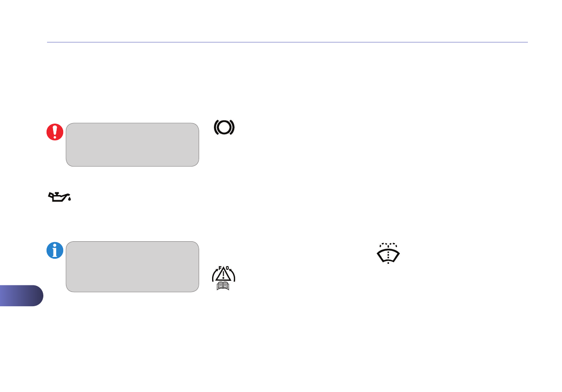Click the right bracket arc of the brake icon

[233, 127]
